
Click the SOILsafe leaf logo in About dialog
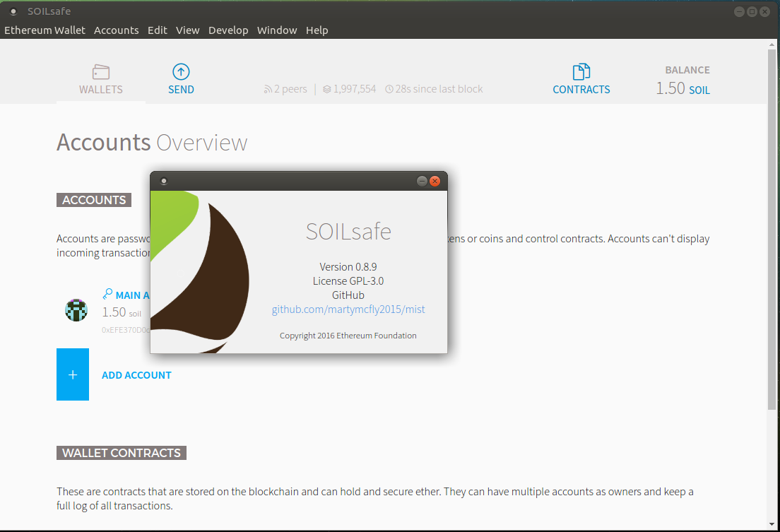click(200, 272)
